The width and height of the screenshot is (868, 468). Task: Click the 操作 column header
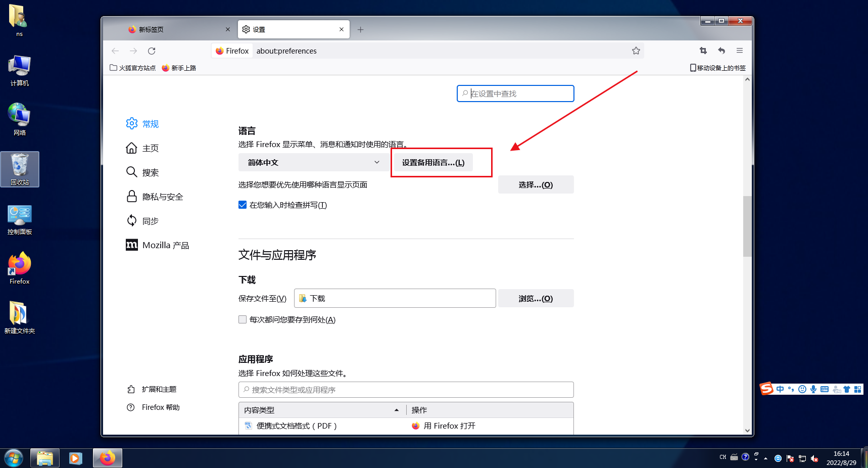tap(490, 410)
